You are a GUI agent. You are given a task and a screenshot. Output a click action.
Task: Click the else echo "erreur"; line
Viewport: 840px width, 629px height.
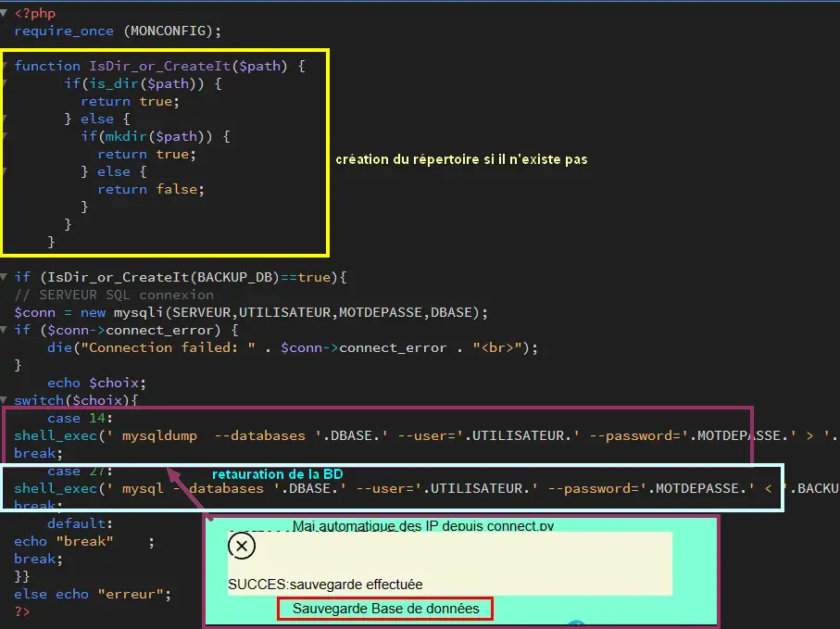93,594
